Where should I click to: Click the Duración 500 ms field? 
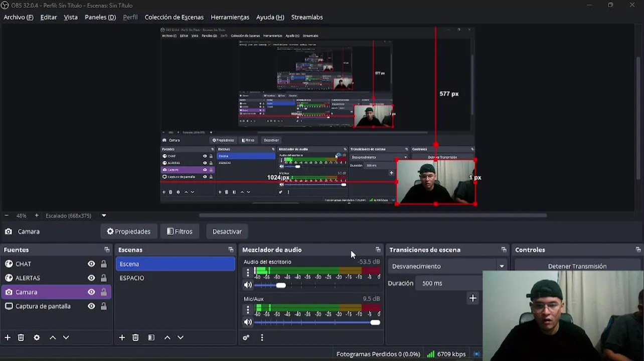pyautogui.click(x=449, y=283)
